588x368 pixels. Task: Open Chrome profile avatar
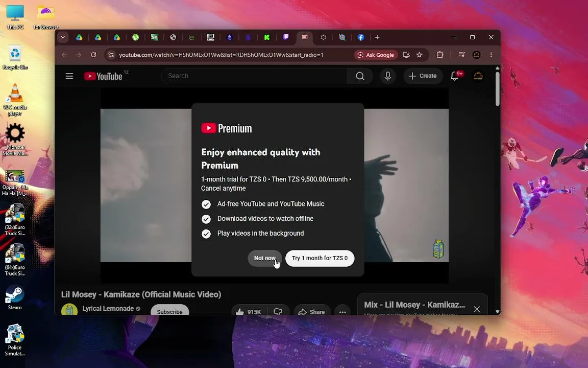click(476, 55)
